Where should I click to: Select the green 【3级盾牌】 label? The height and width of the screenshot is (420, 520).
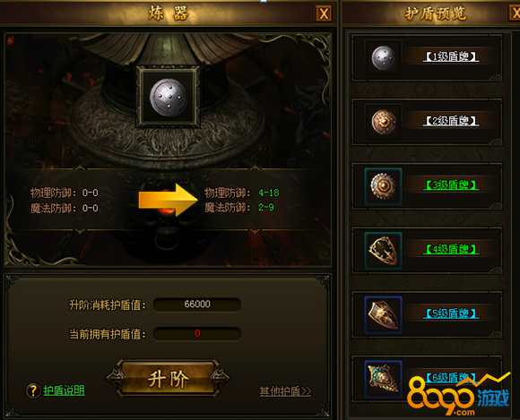pos(451,185)
